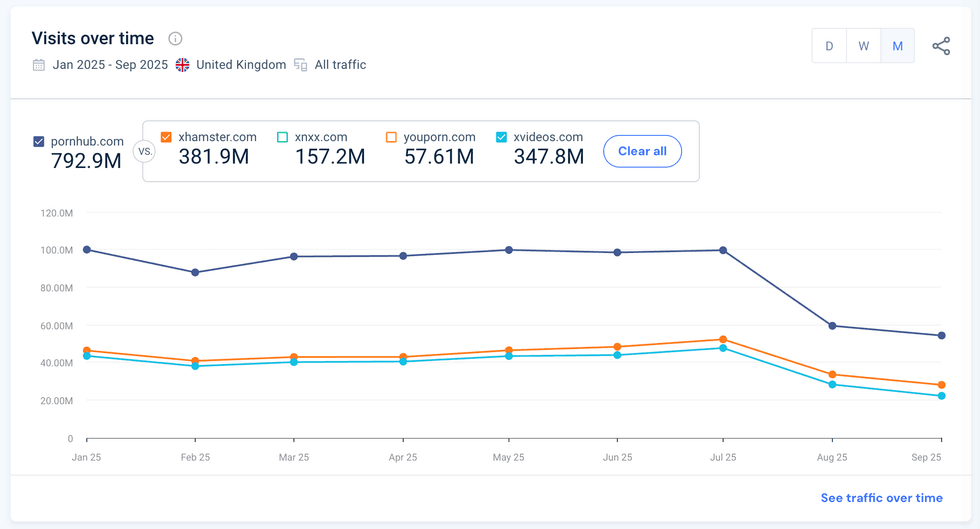980x529 pixels.
Task: Click the 57.61M youporn.com total
Action: pos(439,157)
